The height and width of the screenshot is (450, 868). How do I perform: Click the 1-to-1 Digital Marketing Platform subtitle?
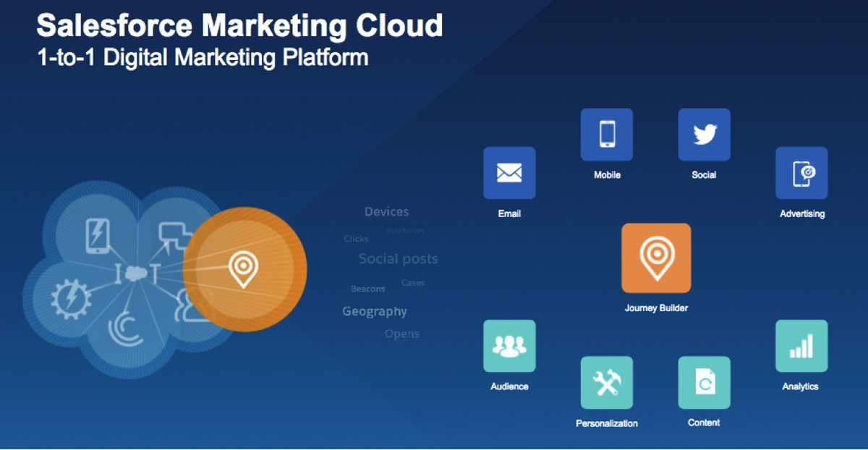203,57
